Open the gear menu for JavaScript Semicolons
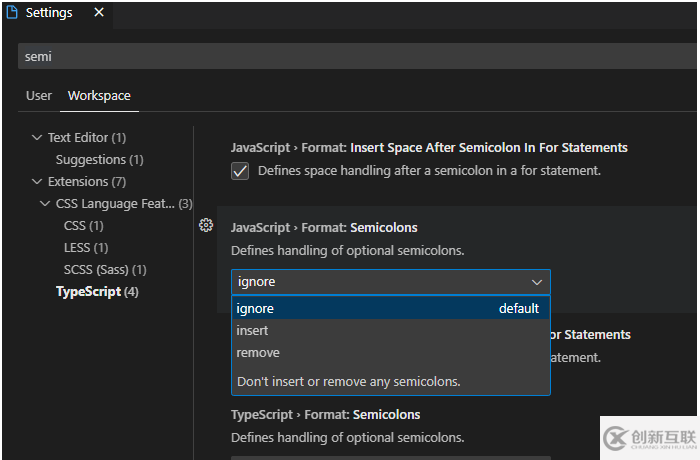Image resolution: width=700 pixels, height=460 pixels. (x=206, y=225)
